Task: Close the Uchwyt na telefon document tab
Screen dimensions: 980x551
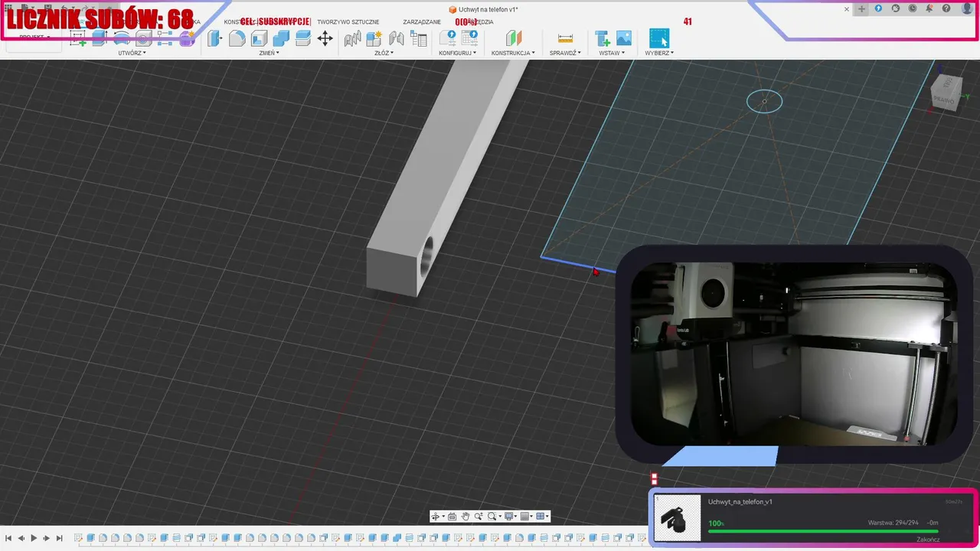Action: [847, 9]
